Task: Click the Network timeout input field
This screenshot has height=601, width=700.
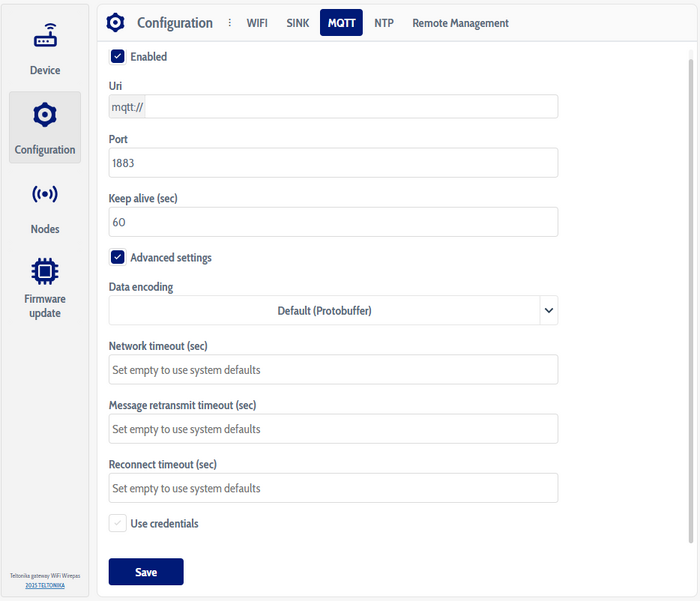Action: 333,370
